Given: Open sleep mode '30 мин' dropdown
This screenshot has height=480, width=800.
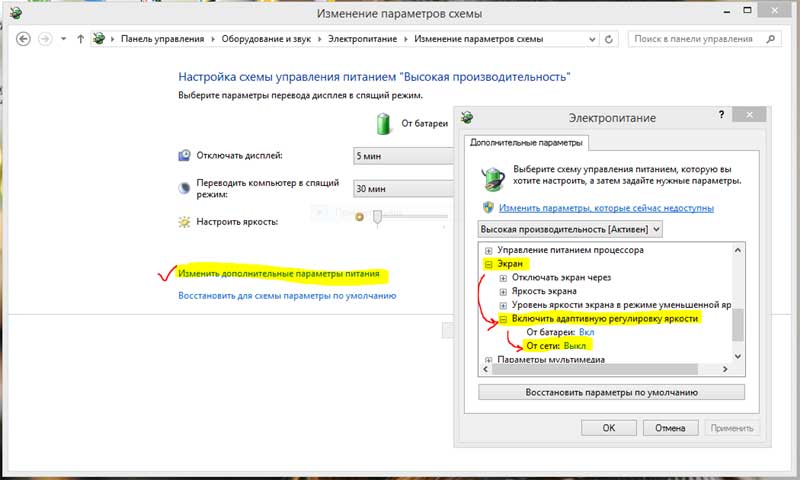Looking at the screenshot, I should 404,189.
